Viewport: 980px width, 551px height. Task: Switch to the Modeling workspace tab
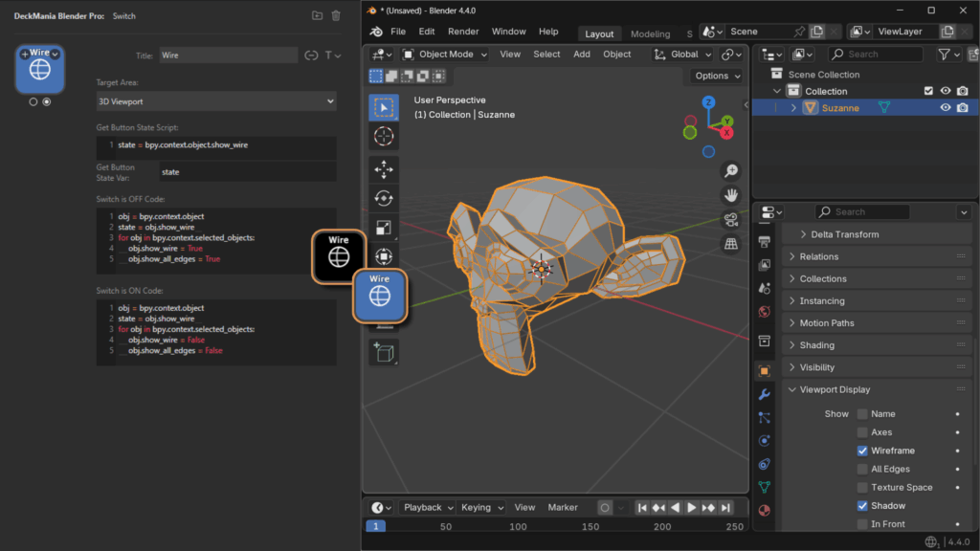coord(650,33)
